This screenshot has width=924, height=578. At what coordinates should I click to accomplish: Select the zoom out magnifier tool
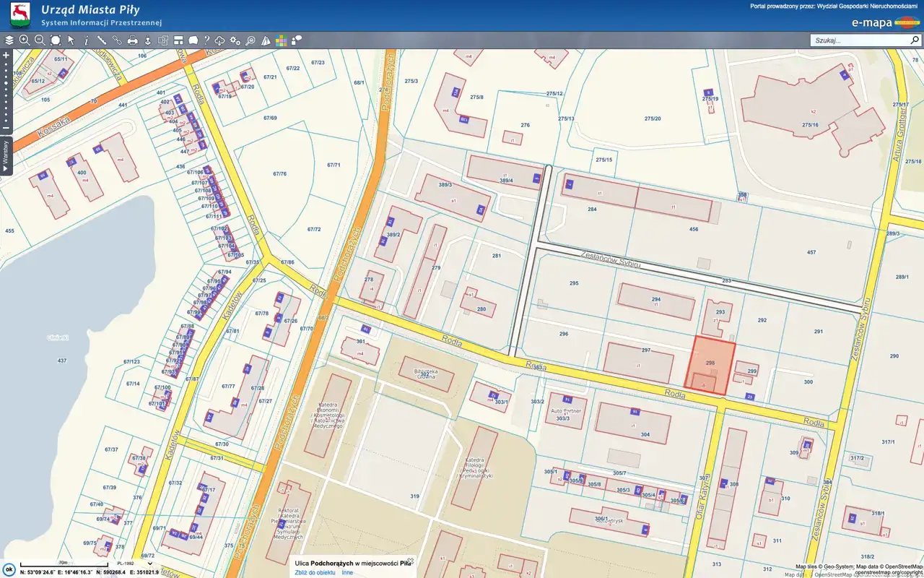[40, 40]
